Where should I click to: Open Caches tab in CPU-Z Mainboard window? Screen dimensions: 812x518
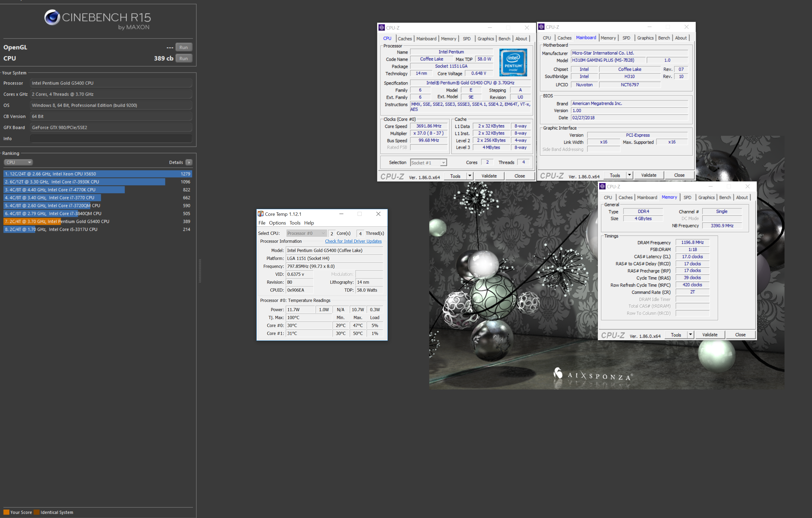565,38
